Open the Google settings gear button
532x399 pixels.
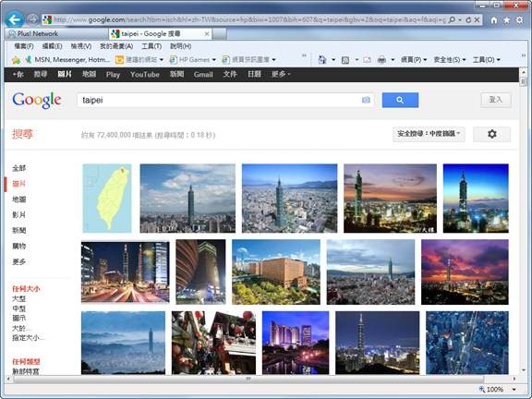coord(492,134)
